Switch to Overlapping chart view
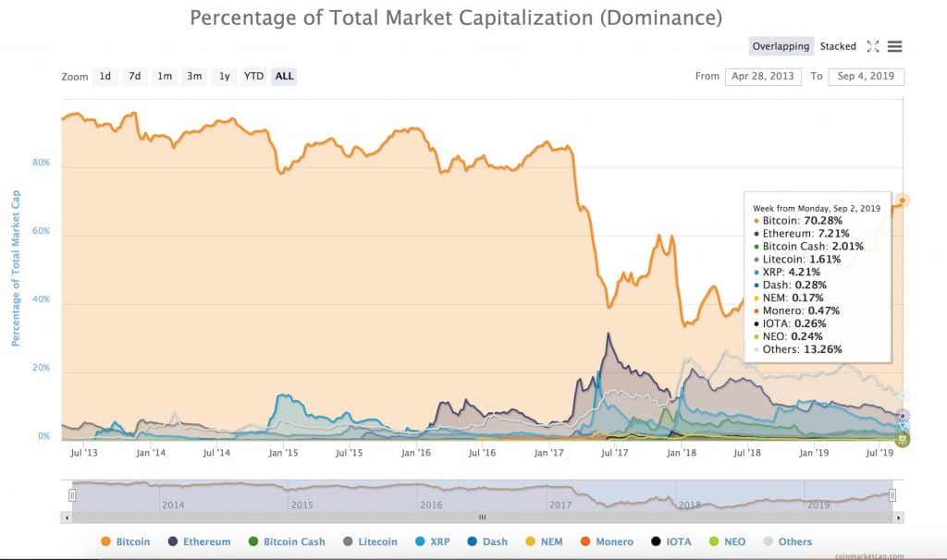This screenshot has height=560, width=947. click(x=781, y=46)
